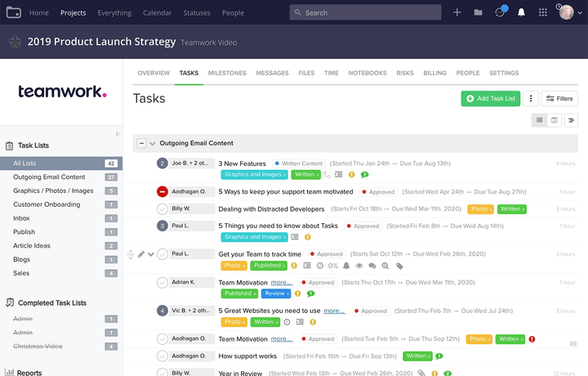The image size is (588, 376).
Task: Open the Notebooks tab
Action: tap(367, 73)
